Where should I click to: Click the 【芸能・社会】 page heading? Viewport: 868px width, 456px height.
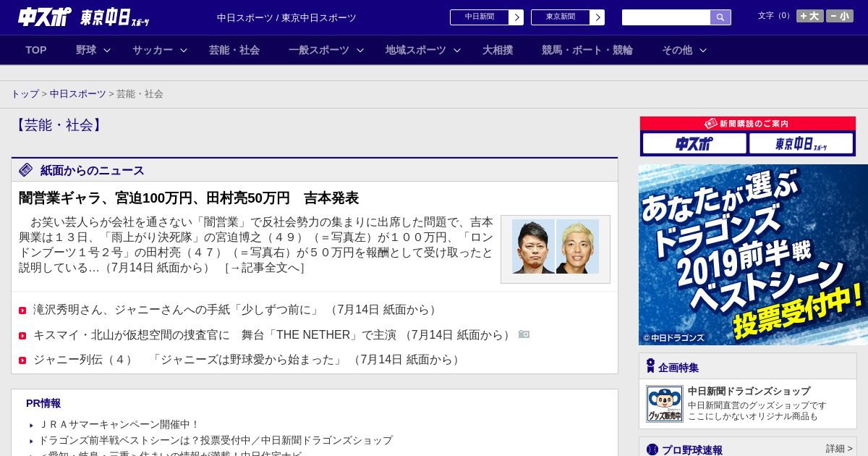pyautogui.click(x=59, y=125)
